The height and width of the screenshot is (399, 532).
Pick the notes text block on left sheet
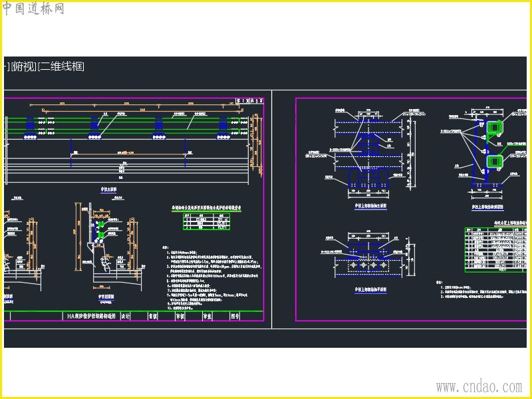(212, 278)
